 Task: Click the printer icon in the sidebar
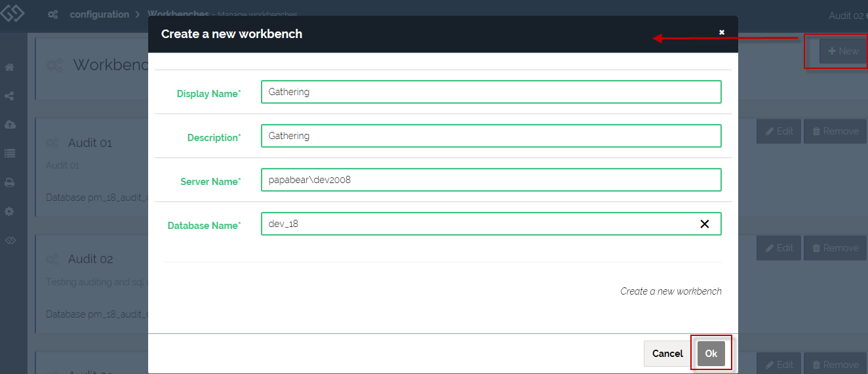pyautogui.click(x=10, y=183)
